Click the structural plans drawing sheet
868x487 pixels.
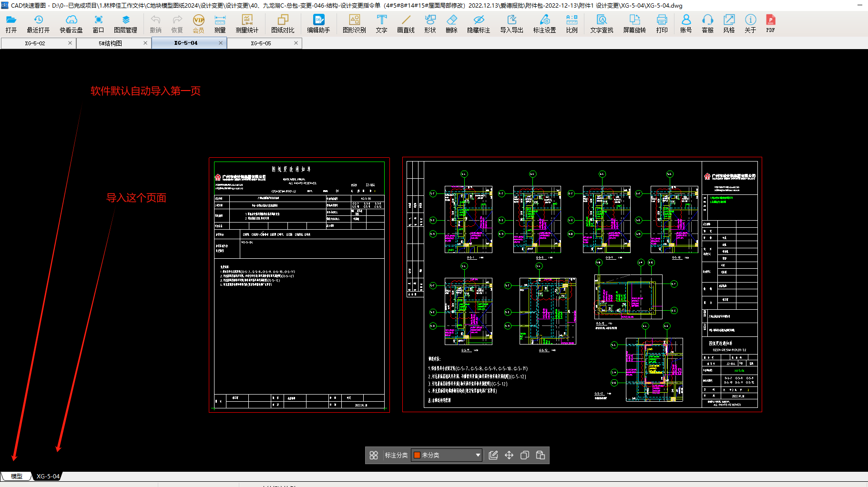[582, 284]
